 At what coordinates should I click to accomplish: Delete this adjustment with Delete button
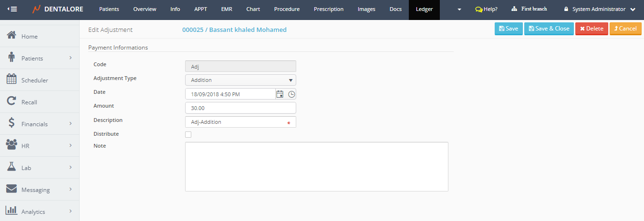(592, 29)
